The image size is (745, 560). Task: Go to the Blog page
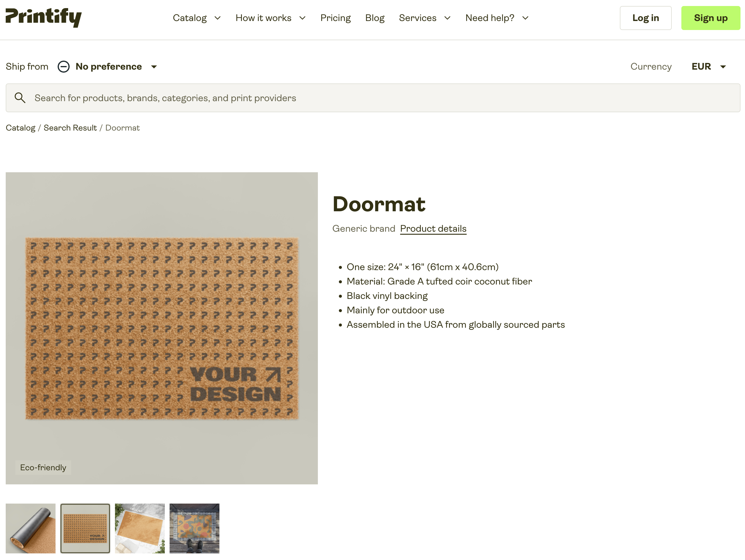pyautogui.click(x=375, y=18)
